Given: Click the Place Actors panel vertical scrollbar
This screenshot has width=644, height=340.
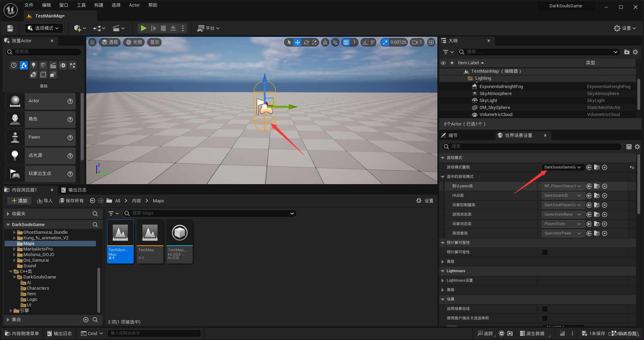Looking at the screenshot, I should [82, 126].
